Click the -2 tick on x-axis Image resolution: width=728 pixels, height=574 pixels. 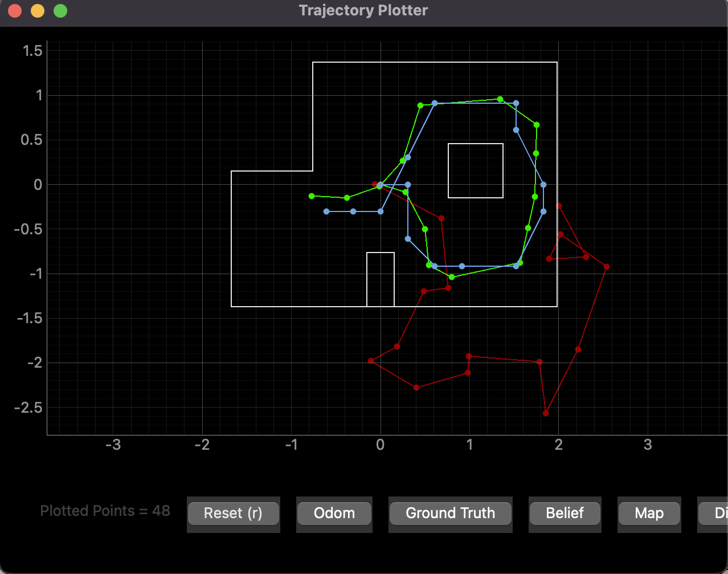[x=202, y=445]
